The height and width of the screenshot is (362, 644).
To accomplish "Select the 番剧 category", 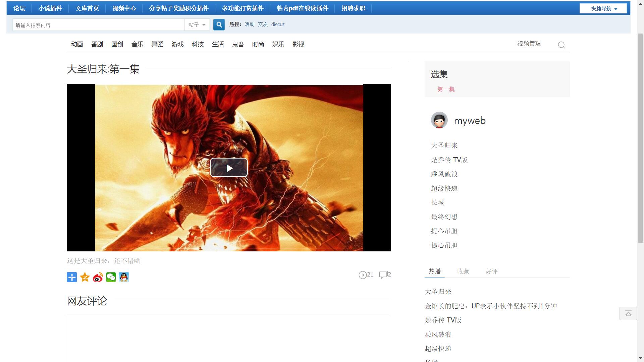I will (x=97, y=44).
